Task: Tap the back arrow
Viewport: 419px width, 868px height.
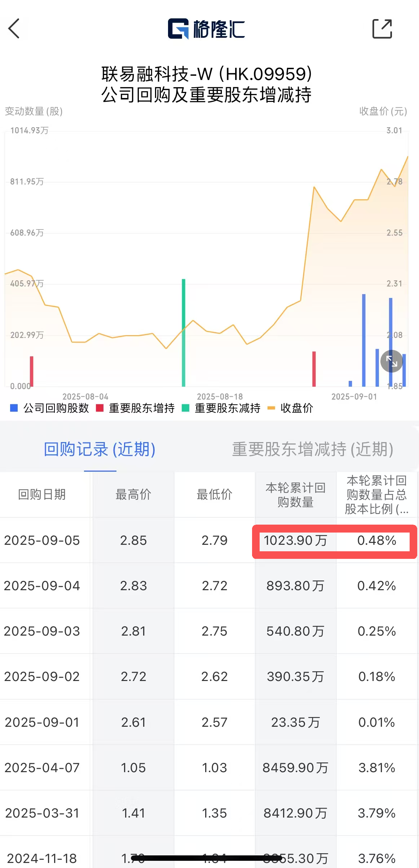Action: tap(14, 28)
